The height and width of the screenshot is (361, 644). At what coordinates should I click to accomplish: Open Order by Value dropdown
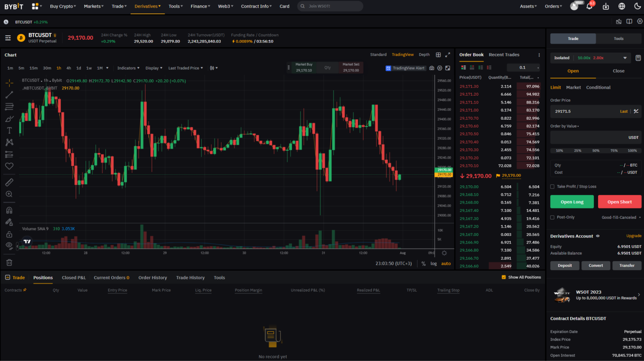(x=565, y=126)
